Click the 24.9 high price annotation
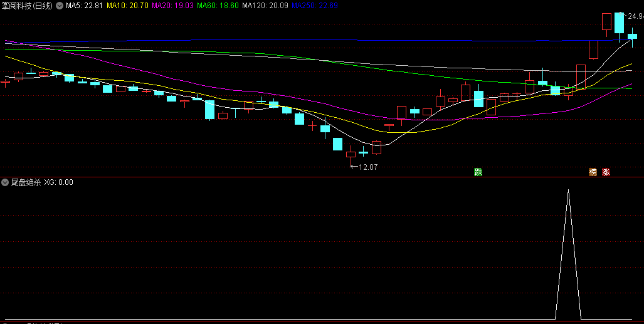 635,16
